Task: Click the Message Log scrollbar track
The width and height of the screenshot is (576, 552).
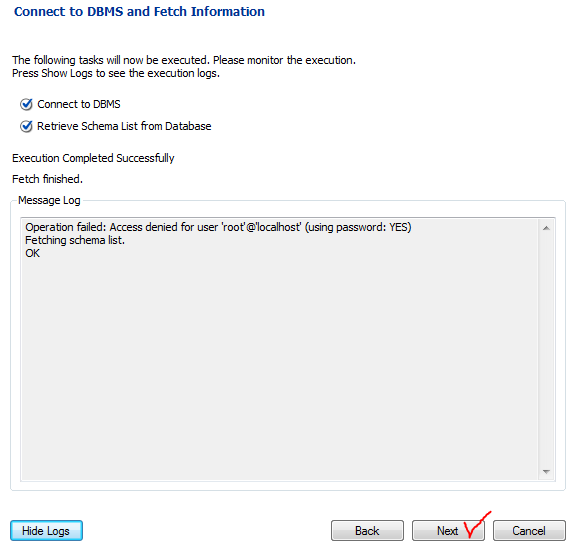Action: click(x=546, y=350)
